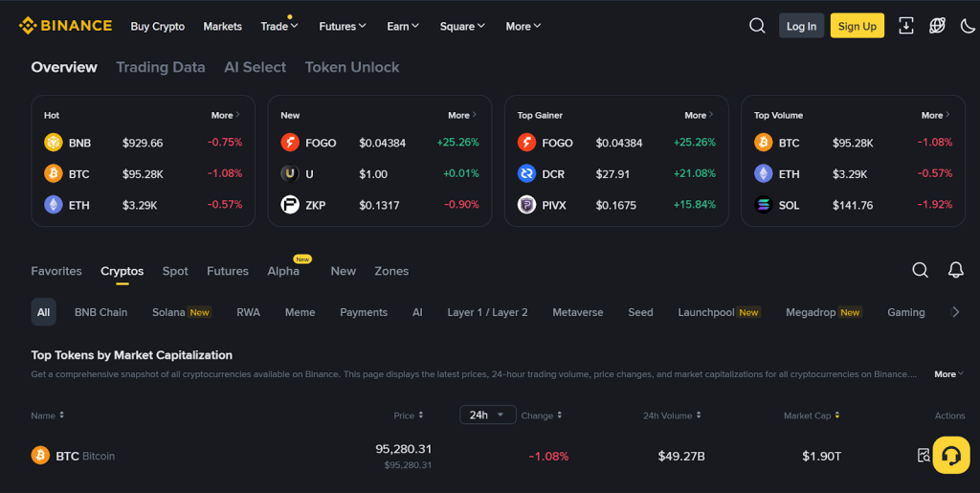The height and width of the screenshot is (493, 980).
Task: Sort tokens by Market Cap
Action: pos(813,415)
